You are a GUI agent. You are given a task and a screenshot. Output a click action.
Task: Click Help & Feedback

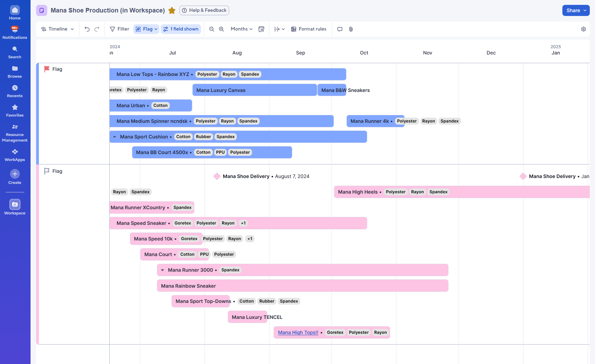pyautogui.click(x=204, y=10)
